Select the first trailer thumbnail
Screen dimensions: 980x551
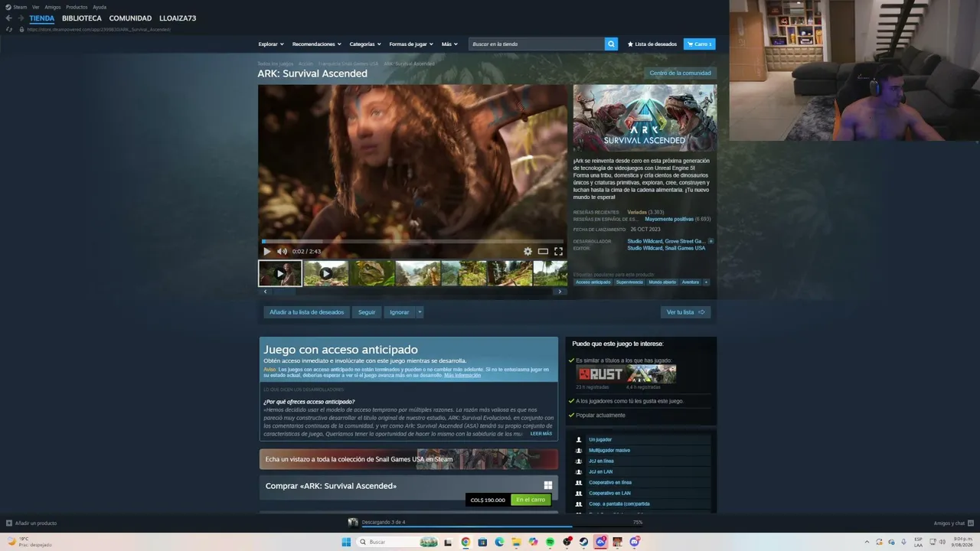point(280,273)
